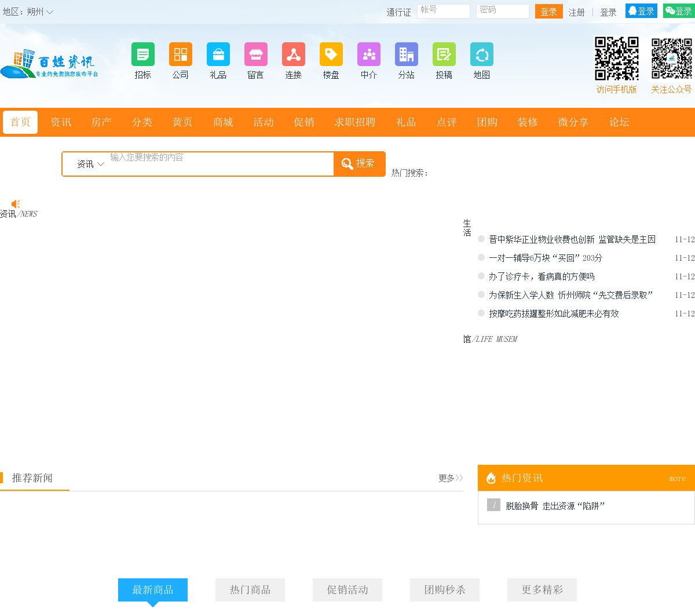Open the 招标 bidding icon

pyautogui.click(x=142, y=54)
